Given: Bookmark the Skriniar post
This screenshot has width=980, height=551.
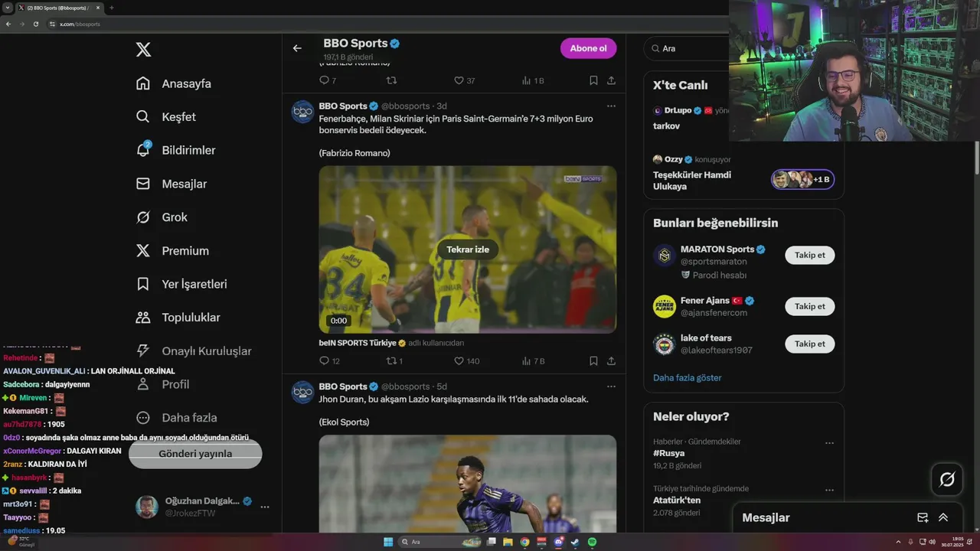Looking at the screenshot, I should pyautogui.click(x=593, y=361).
